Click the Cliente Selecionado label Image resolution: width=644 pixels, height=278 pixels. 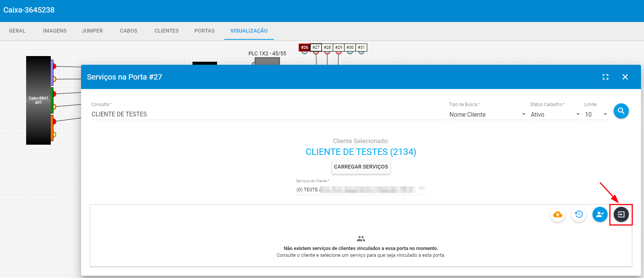(361, 141)
